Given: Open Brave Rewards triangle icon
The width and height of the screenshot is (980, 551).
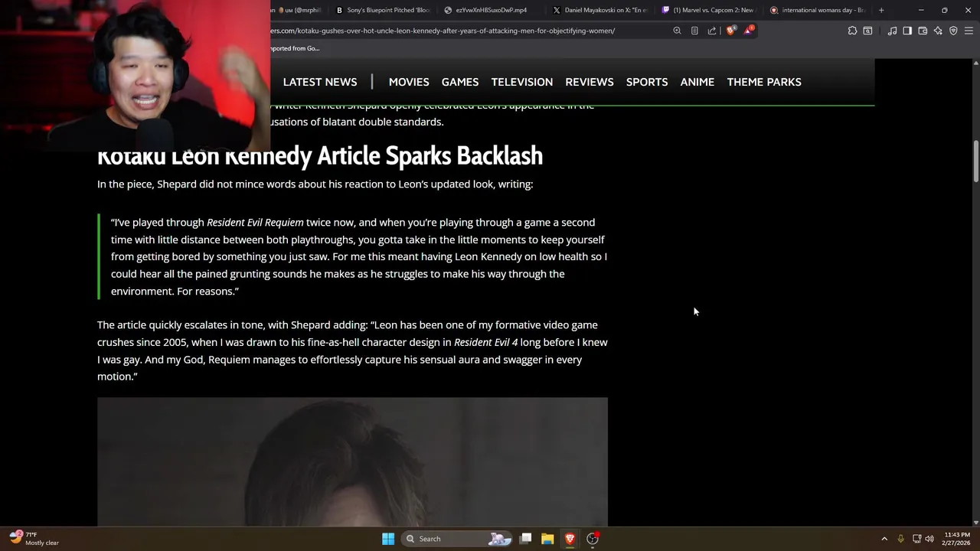Looking at the screenshot, I should pyautogui.click(x=749, y=31).
